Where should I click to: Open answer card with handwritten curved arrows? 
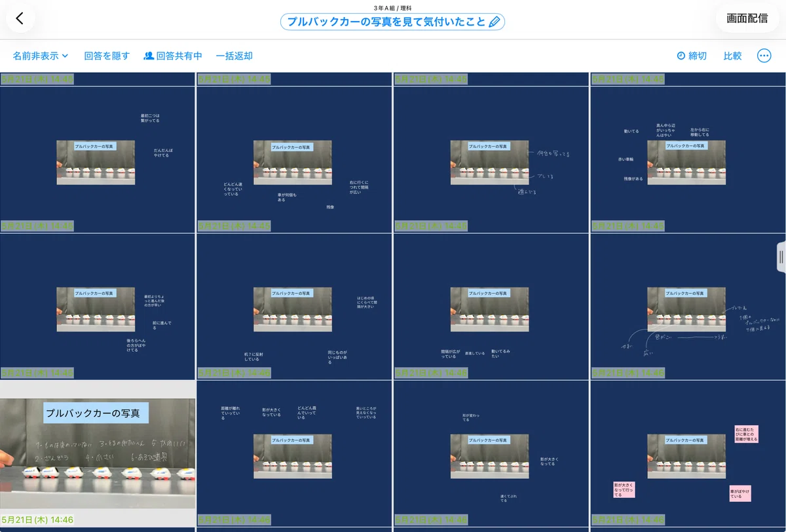688,307
